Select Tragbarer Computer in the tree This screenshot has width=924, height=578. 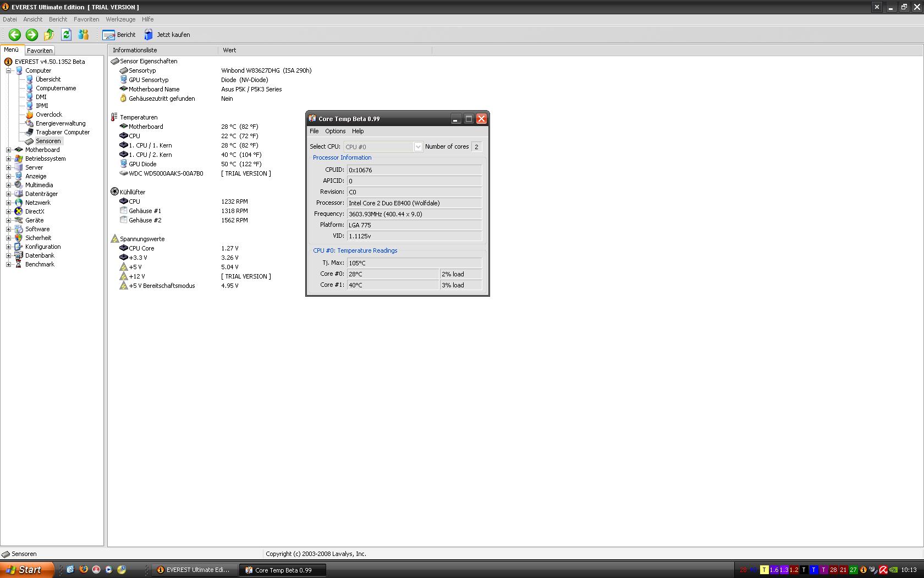[x=63, y=132]
